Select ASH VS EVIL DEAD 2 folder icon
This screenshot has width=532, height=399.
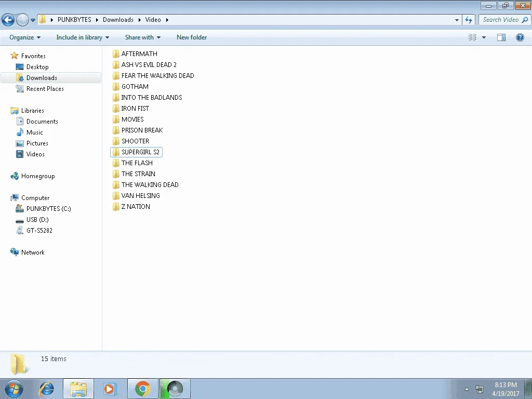coord(116,65)
